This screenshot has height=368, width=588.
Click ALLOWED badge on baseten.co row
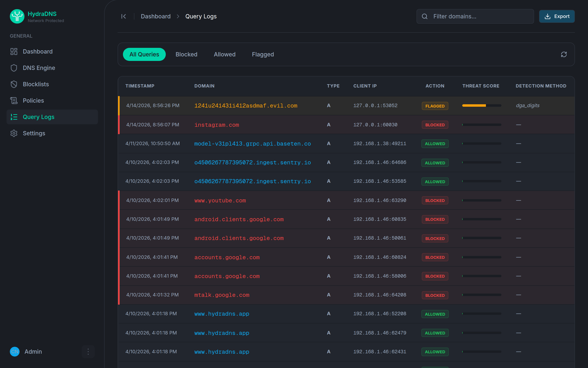[x=435, y=144]
